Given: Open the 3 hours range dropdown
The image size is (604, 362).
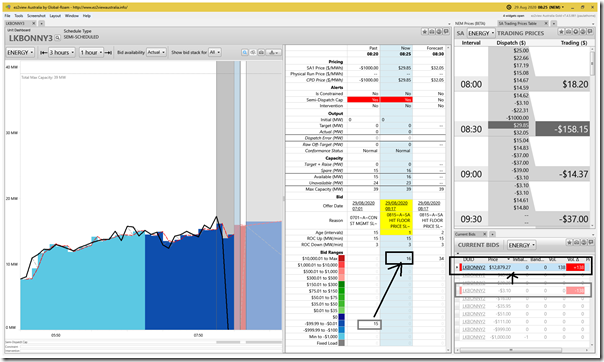Looking at the screenshot, I should pyautogui.click(x=62, y=52).
